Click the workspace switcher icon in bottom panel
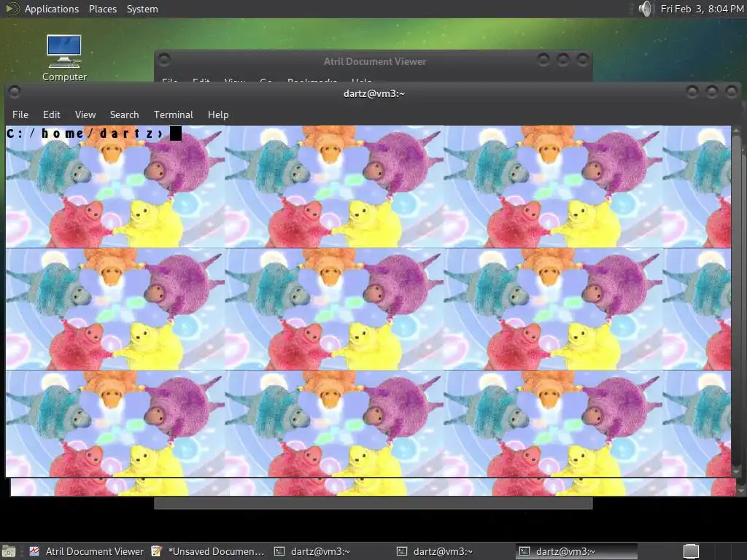 coord(692,551)
